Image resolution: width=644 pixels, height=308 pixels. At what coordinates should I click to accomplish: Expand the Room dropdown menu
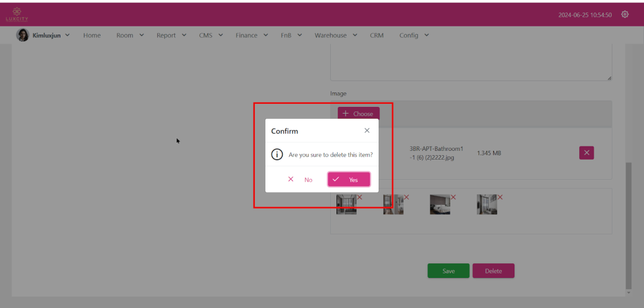pos(130,35)
